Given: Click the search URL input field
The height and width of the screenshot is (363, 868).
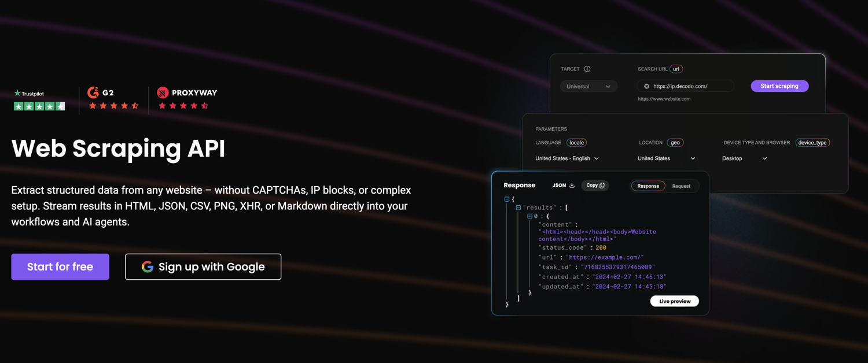Looking at the screenshot, I should (x=689, y=86).
